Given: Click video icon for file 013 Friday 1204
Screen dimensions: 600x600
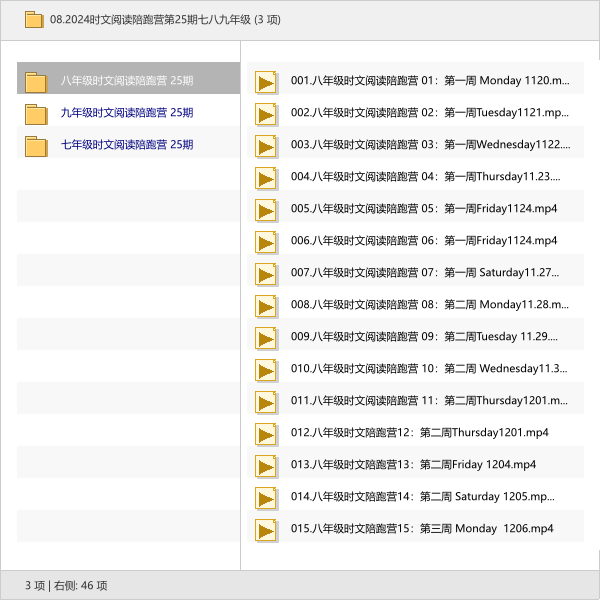Looking at the screenshot, I should (265, 465).
